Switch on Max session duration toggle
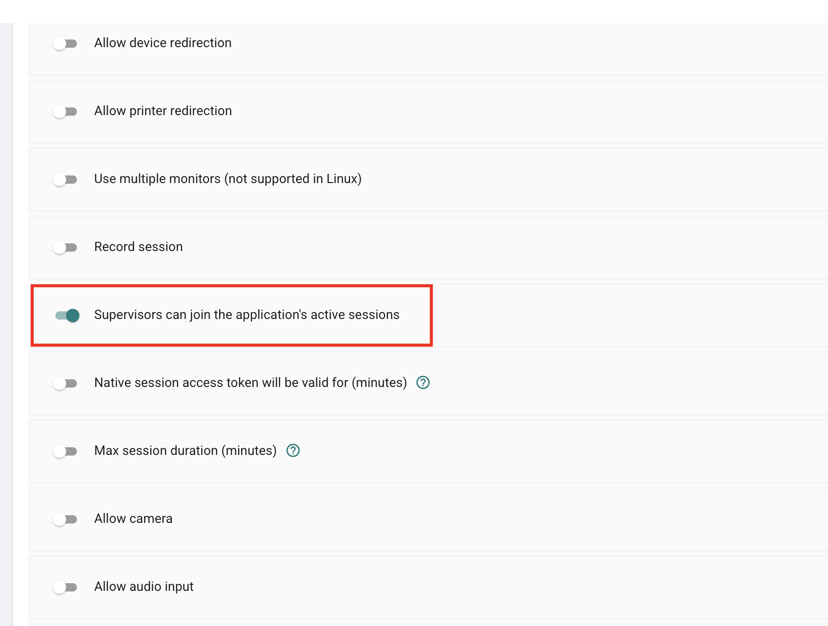This screenshot has height=626, width=828. 65,452
